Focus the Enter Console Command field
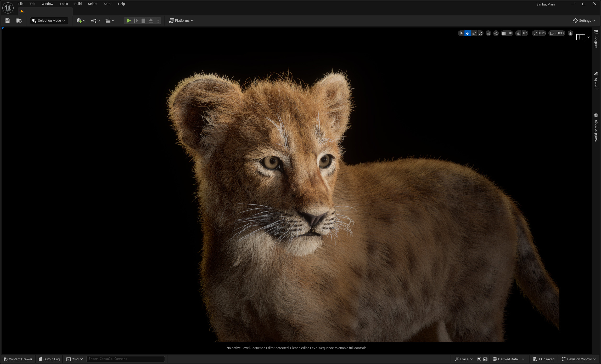601x364 pixels. click(126, 359)
